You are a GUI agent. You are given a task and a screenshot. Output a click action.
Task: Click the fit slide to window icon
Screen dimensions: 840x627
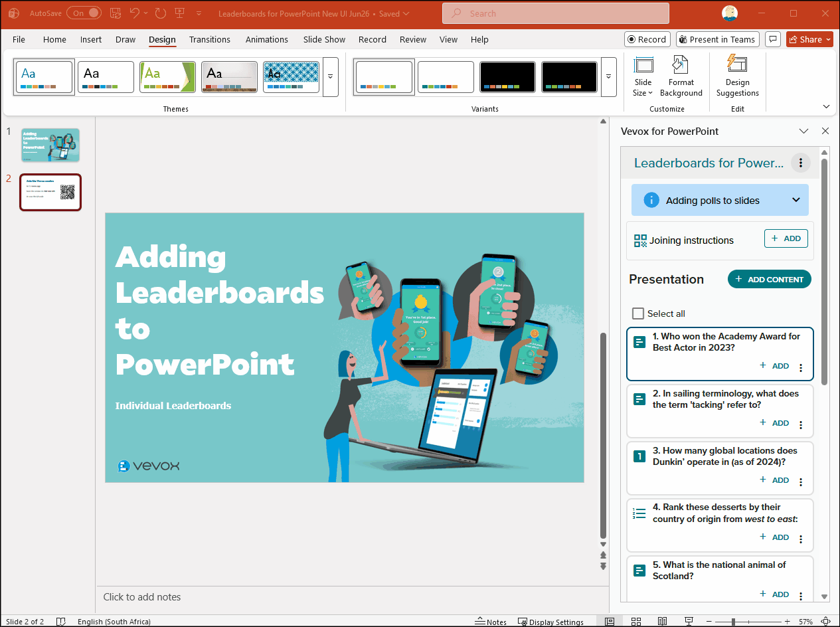(825, 622)
